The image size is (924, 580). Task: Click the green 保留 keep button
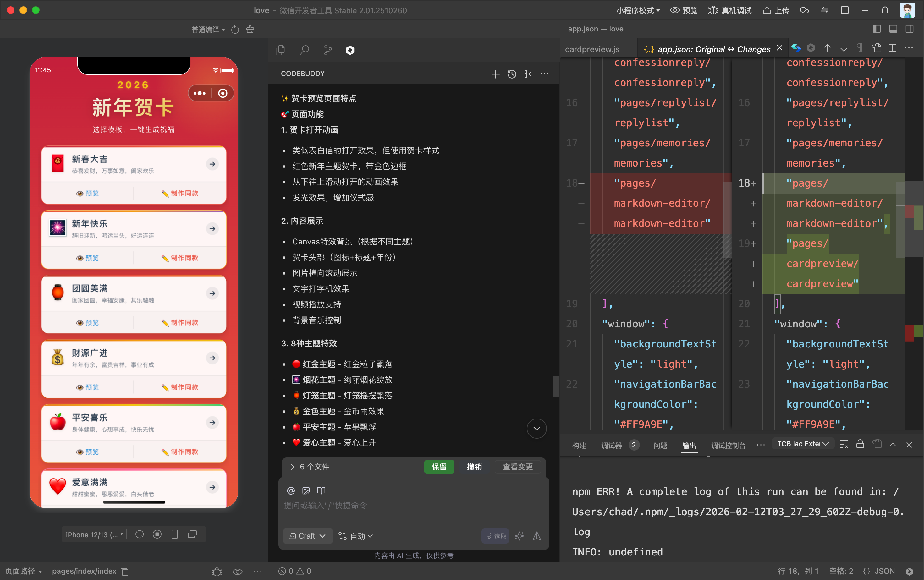[439, 467]
